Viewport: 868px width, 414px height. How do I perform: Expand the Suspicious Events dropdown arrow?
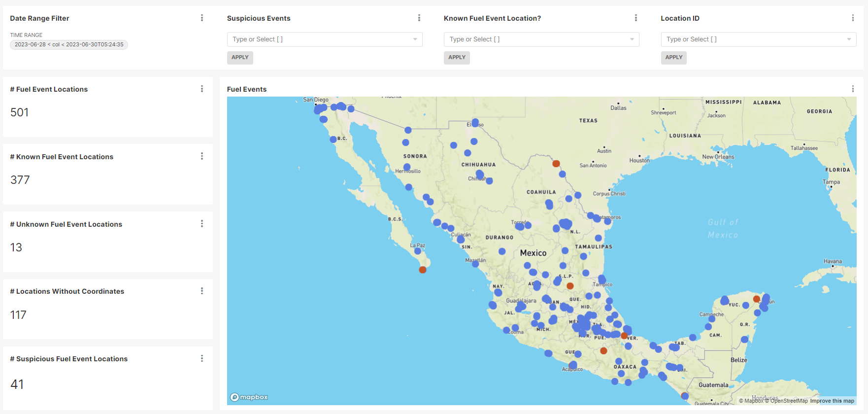point(415,39)
